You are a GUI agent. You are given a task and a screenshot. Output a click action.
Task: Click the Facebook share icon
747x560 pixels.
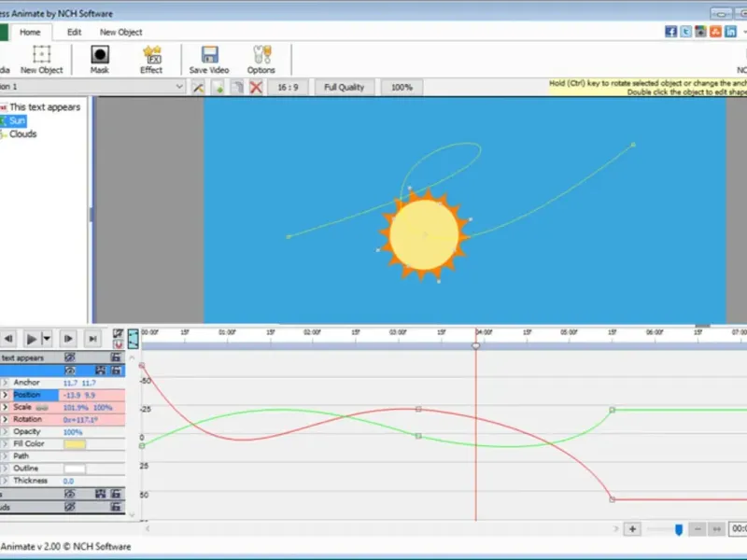(670, 31)
